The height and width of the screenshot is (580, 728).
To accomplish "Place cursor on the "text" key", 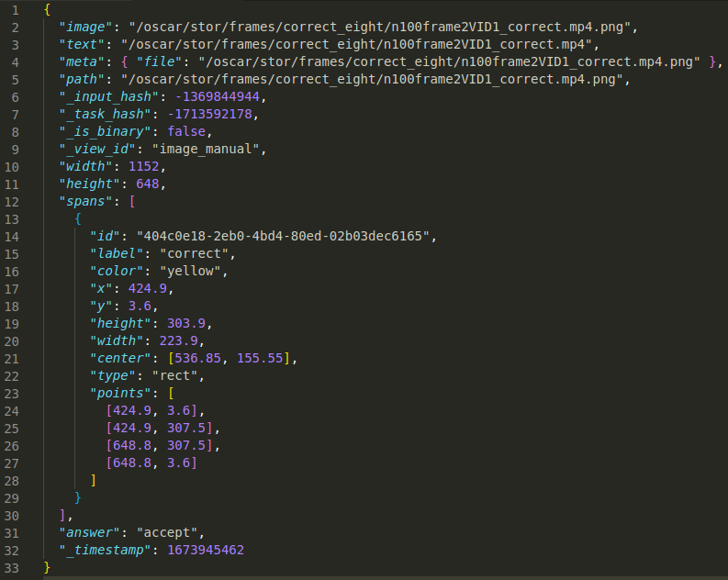I will [x=80, y=44].
